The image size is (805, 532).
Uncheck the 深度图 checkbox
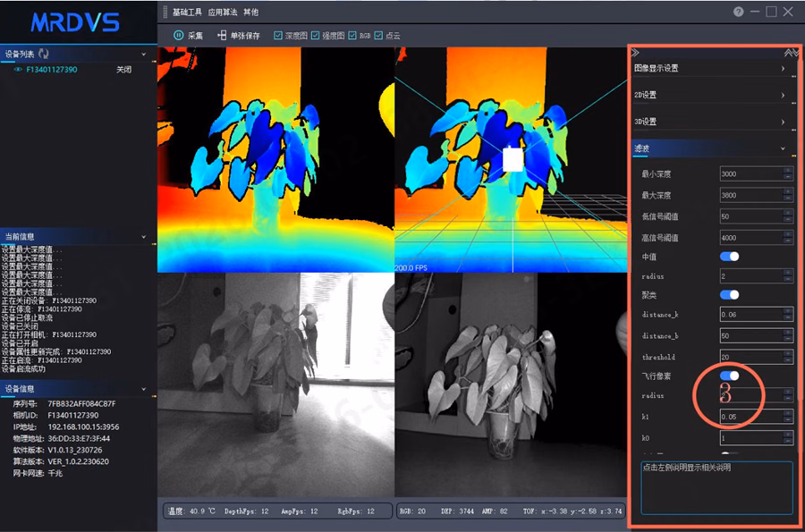pyautogui.click(x=278, y=36)
